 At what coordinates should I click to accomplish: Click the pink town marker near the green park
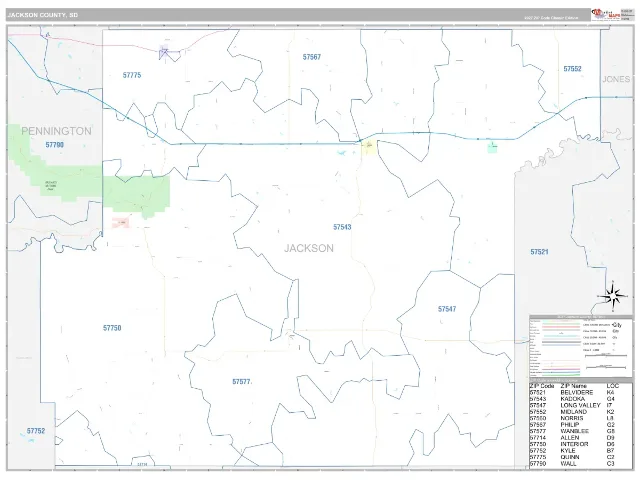click(121, 222)
